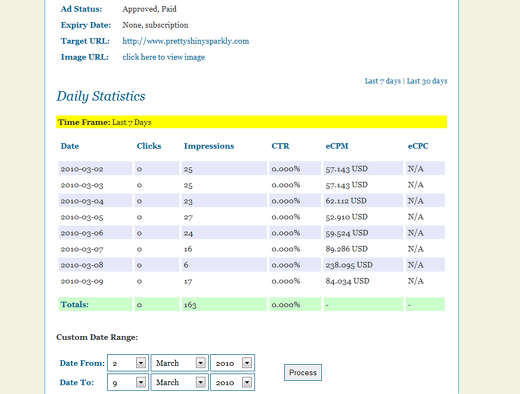Select the 2010-03-04 date cell
The height and width of the screenshot is (394, 520).
95,201
